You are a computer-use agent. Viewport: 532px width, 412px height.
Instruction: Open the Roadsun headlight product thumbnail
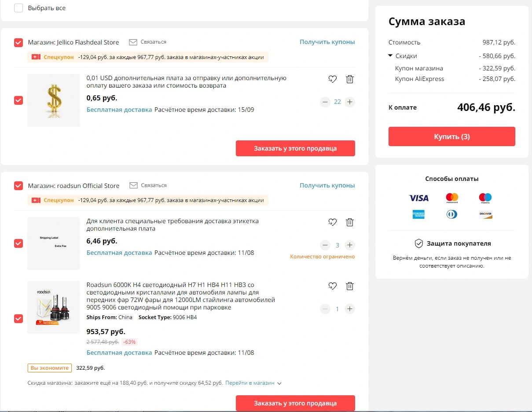point(54,307)
